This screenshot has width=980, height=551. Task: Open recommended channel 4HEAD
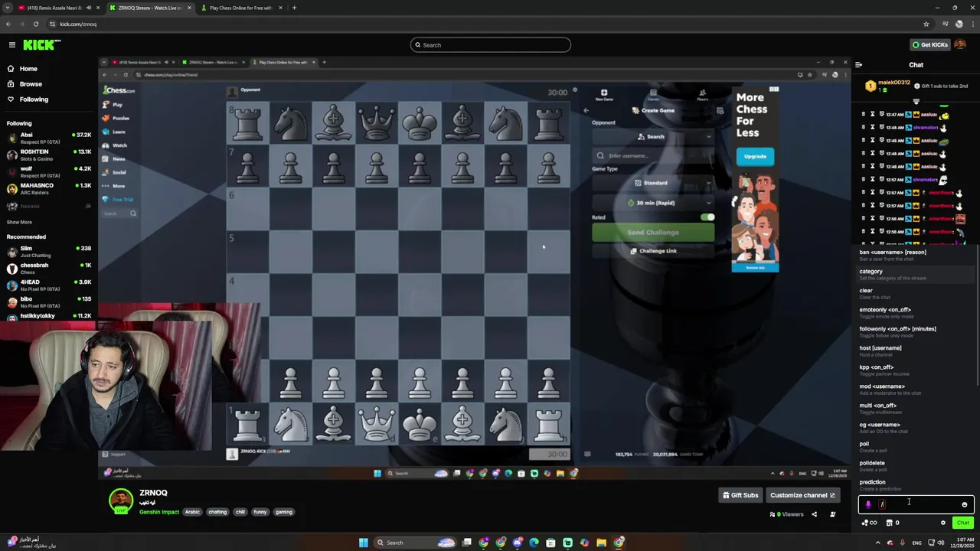pos(49,285)
